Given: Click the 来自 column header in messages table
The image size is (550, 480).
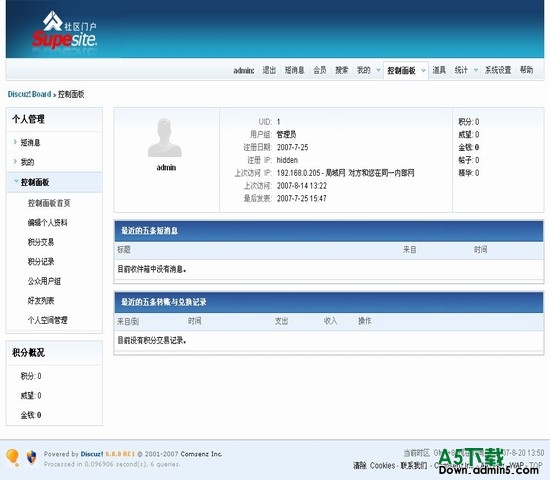Looking at the screenshot, I should [x=410, y=250].
